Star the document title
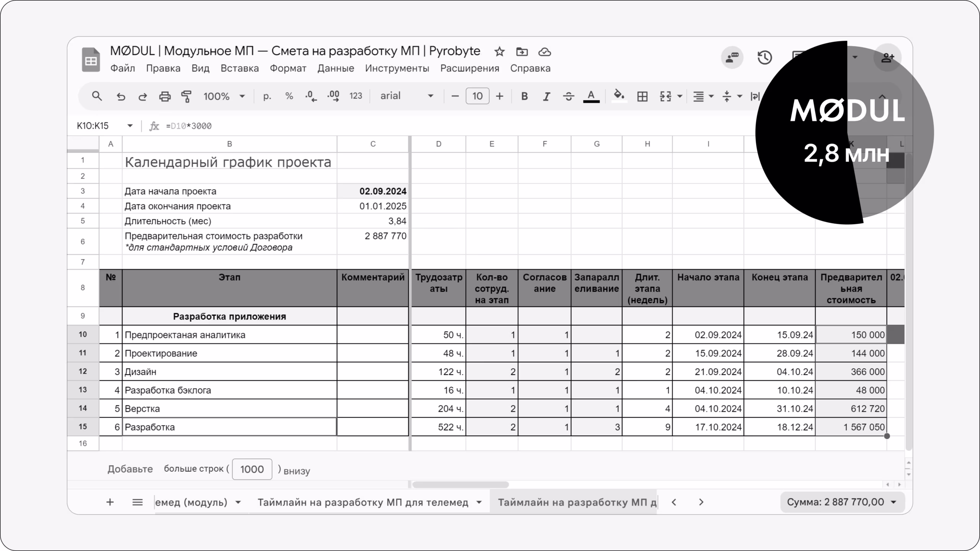The width and height of the screenshot is (980, 551). (499, 52)
